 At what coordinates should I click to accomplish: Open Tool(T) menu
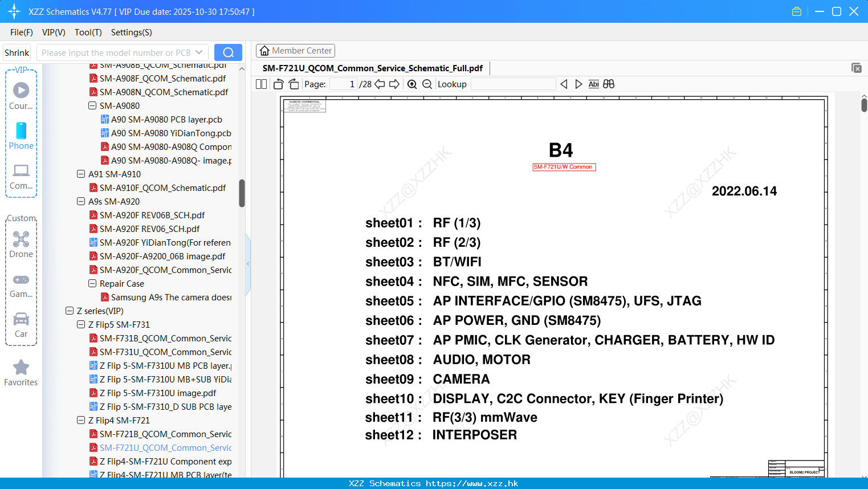click(88, 32)
